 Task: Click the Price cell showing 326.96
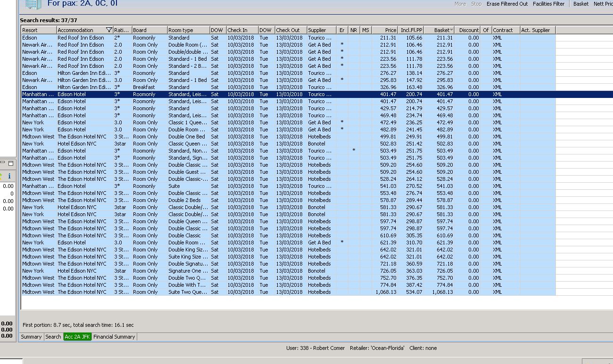click(x=385, y=87)
